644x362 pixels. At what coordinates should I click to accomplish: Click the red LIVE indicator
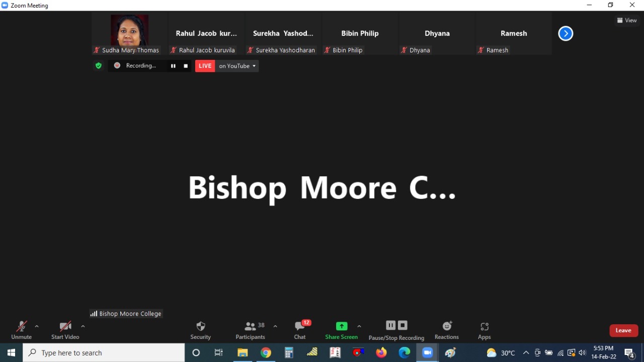click(x=205, y=66)
